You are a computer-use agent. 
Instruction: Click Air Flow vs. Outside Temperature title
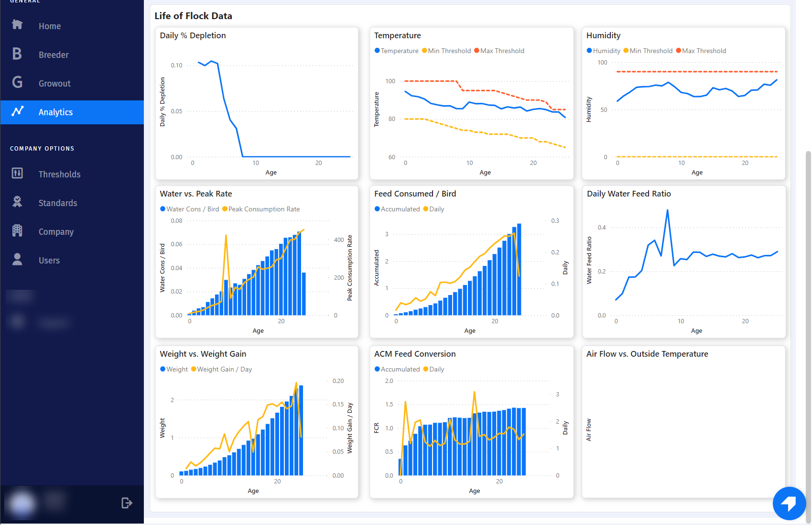[x=647, y=354]
